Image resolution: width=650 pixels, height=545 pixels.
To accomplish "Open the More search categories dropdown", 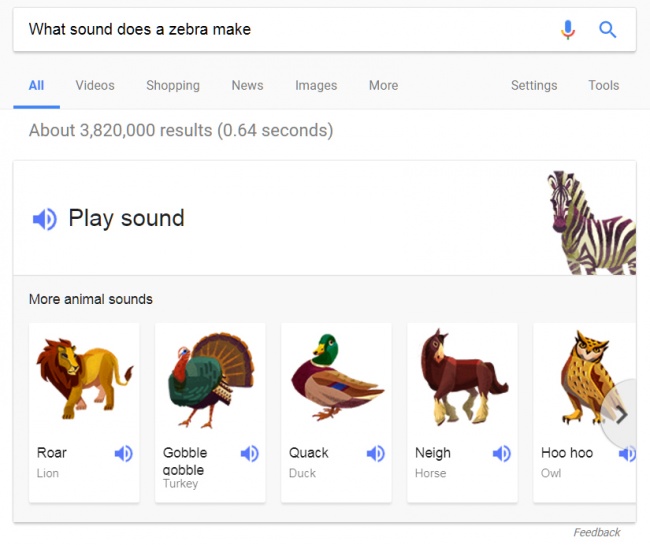I will point(383,86).
